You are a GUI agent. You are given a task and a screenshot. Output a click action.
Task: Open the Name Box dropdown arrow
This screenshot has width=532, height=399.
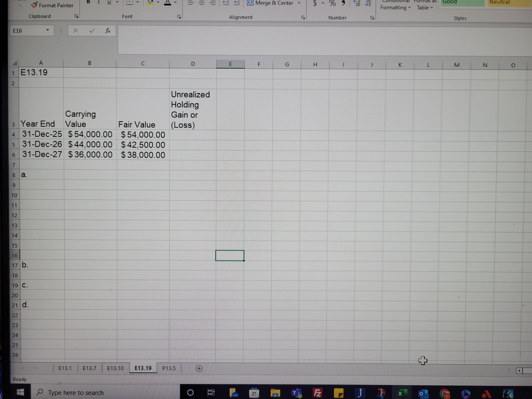(47, 30)
